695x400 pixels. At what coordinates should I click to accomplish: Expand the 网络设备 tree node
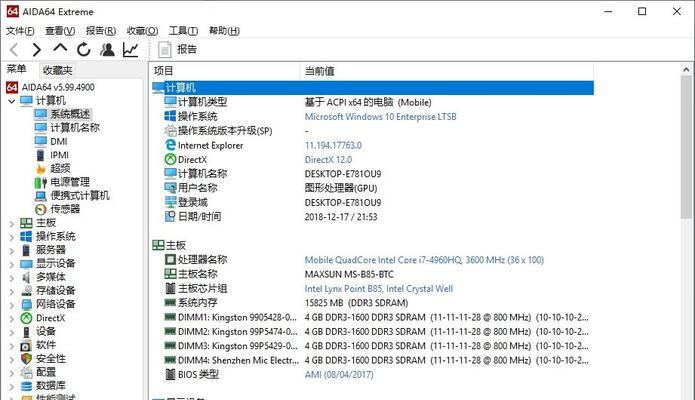(12, 305)
